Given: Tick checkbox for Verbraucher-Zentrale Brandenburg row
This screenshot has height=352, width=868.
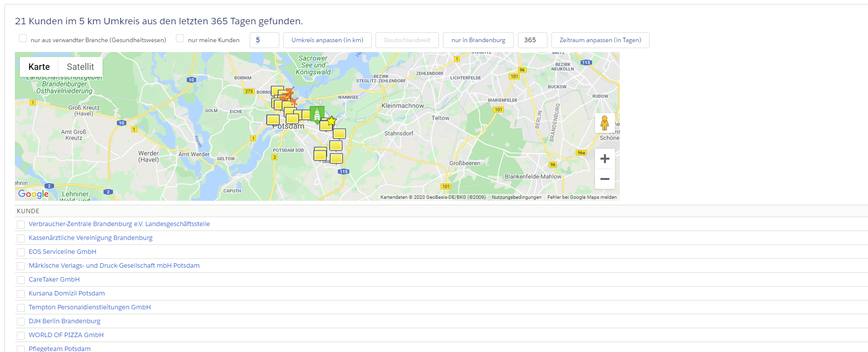Looking at the screenshot, I should [21, 225].
